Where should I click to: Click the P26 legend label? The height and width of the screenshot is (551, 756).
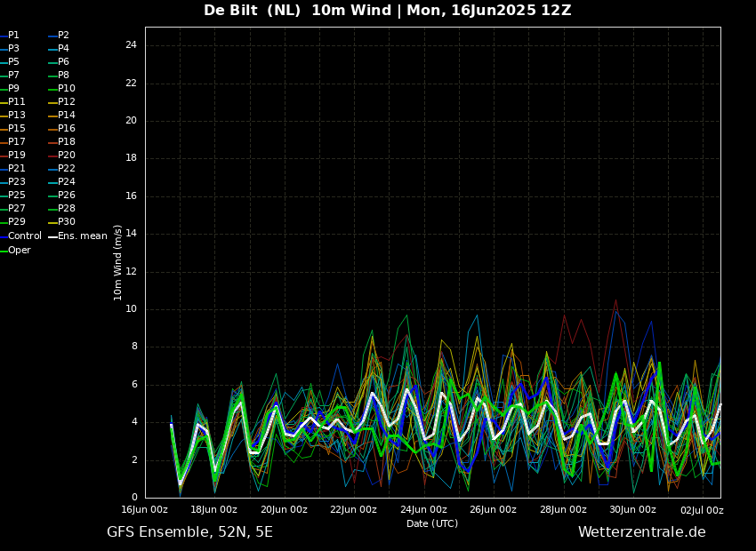[x=67, y=196]
